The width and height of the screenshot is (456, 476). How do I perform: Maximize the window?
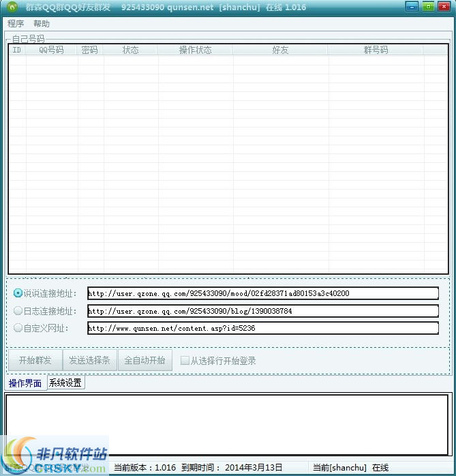pyautogui.click(x=428, y=6)
